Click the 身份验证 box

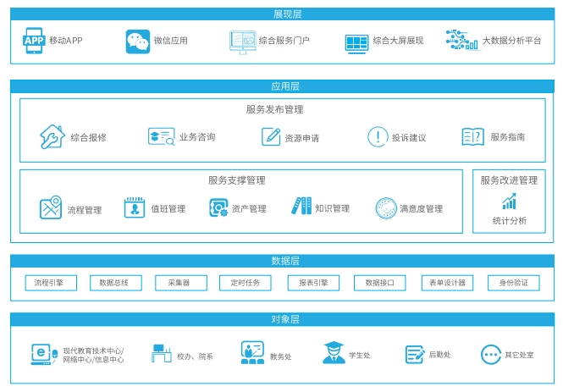[x=514, y=283]
